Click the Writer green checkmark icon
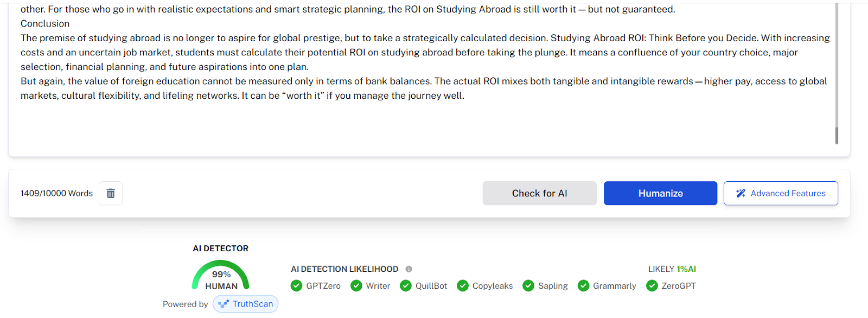Screen dimensions: 868x318 pyautogui.click(x=356, y=286)
